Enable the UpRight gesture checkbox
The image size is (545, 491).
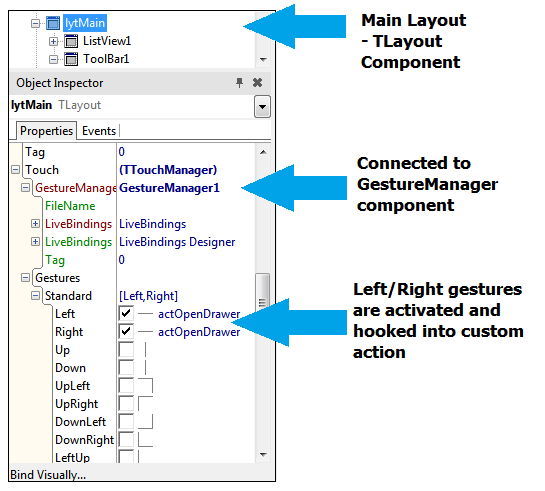click(126, 404)
